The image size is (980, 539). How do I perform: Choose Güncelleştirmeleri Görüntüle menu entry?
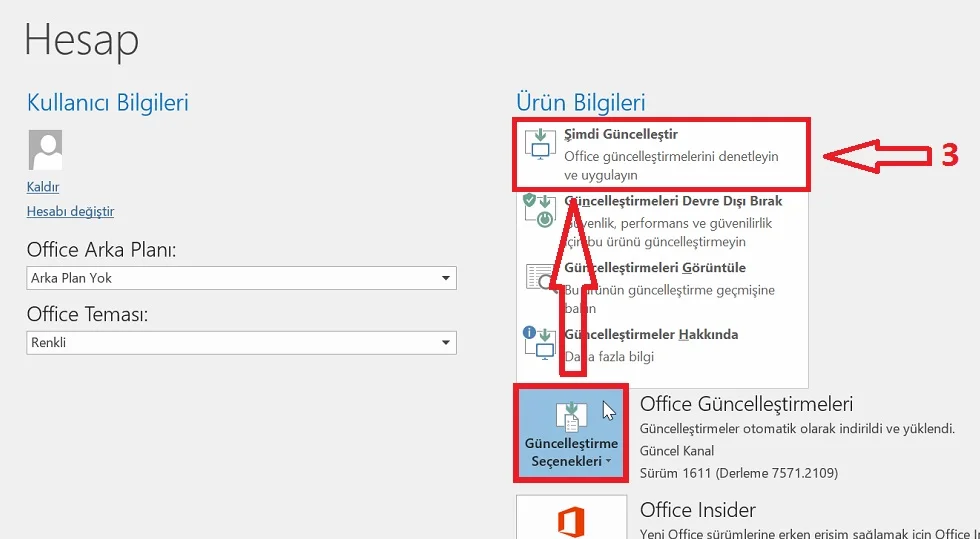tap(662, 288)
